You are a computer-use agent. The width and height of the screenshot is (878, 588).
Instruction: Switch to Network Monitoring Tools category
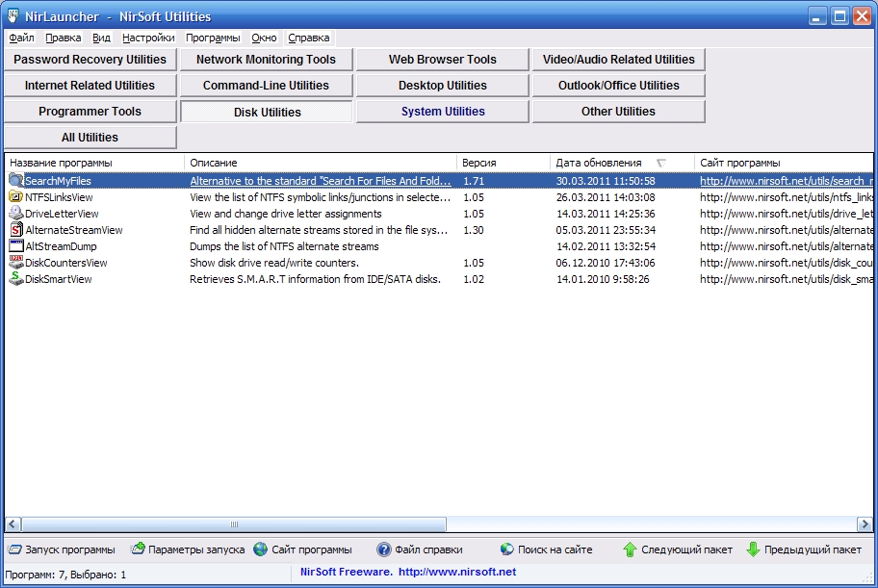click(x=266, y=60)
